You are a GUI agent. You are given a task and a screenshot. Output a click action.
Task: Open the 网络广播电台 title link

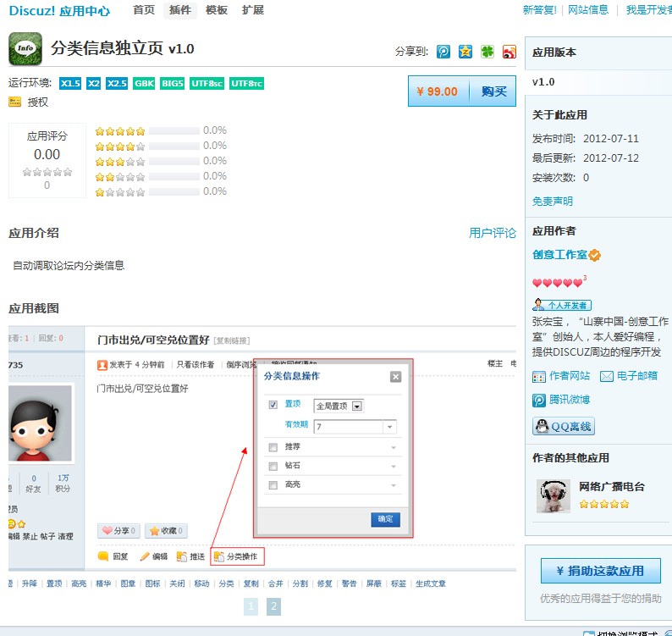click(612, 487)
